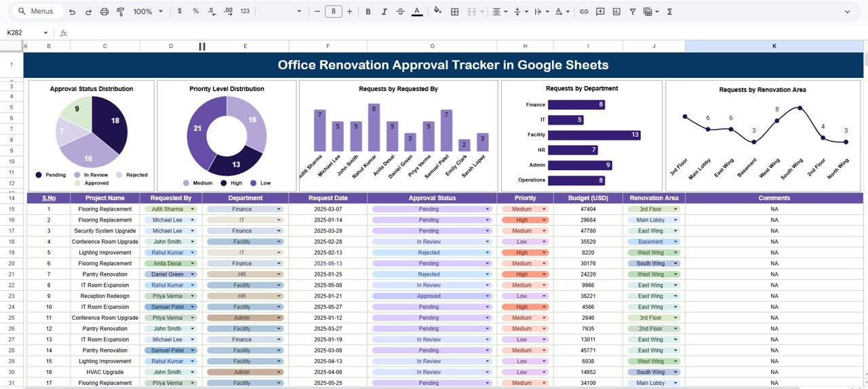Open the 100% zoom dropdown
The width and height of the screenshot is (868, 389).
148,12
